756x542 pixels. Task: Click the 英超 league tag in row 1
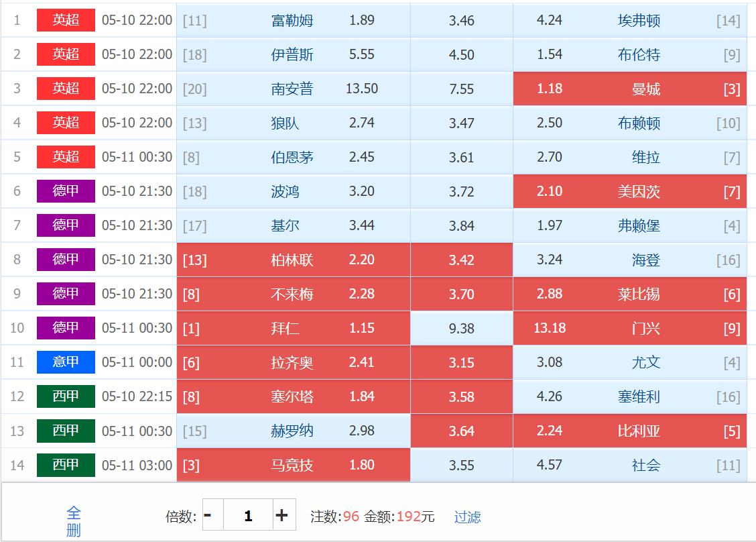pos(66,19)
